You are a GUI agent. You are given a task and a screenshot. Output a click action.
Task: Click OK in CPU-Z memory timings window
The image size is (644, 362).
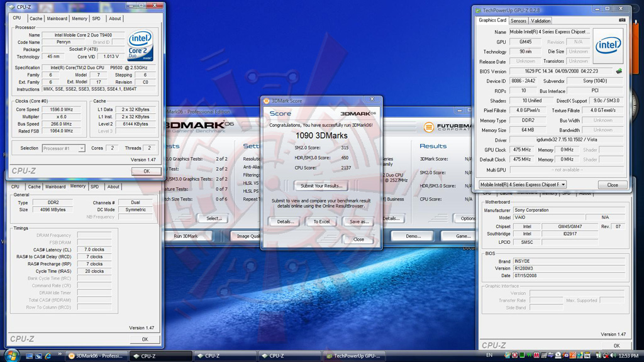pyautogui.click(x=145, y=339)
